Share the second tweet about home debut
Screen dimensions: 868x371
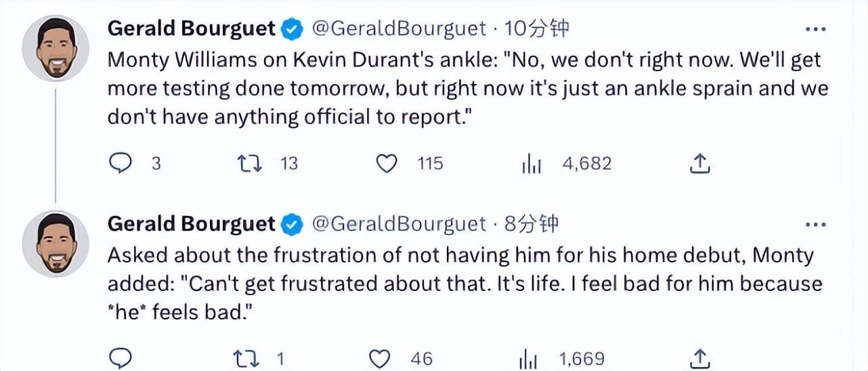tap(700, 358)
